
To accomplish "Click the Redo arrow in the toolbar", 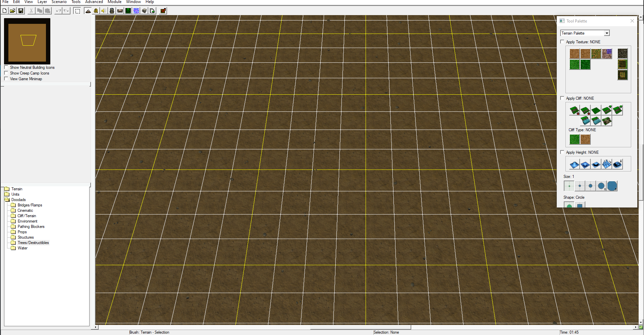I will [x=66, y=11].
